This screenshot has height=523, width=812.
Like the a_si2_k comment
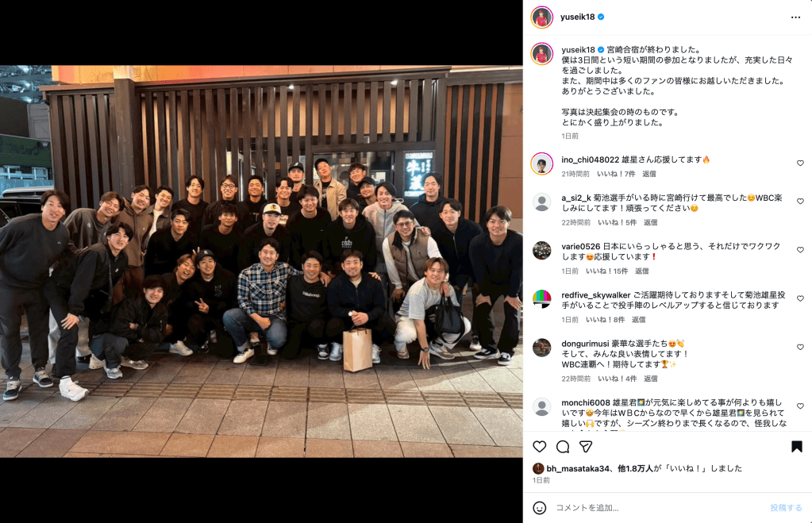pyautogui.click(x=800, y=202)
